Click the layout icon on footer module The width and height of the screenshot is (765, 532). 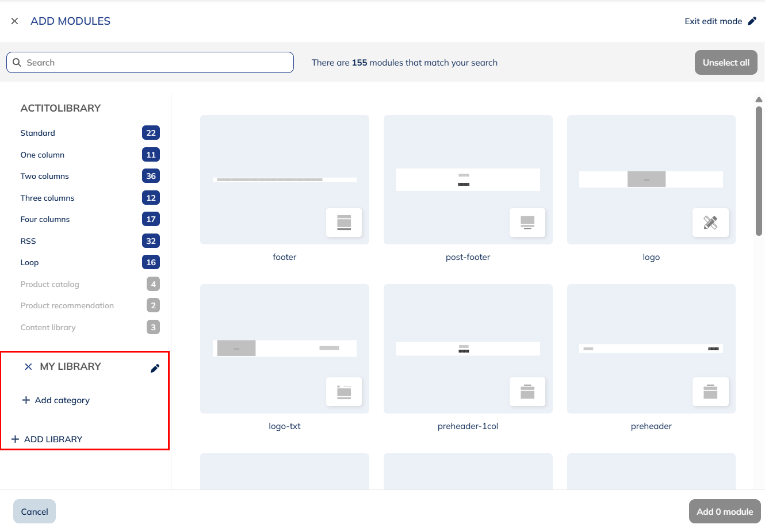coord(344,223)
